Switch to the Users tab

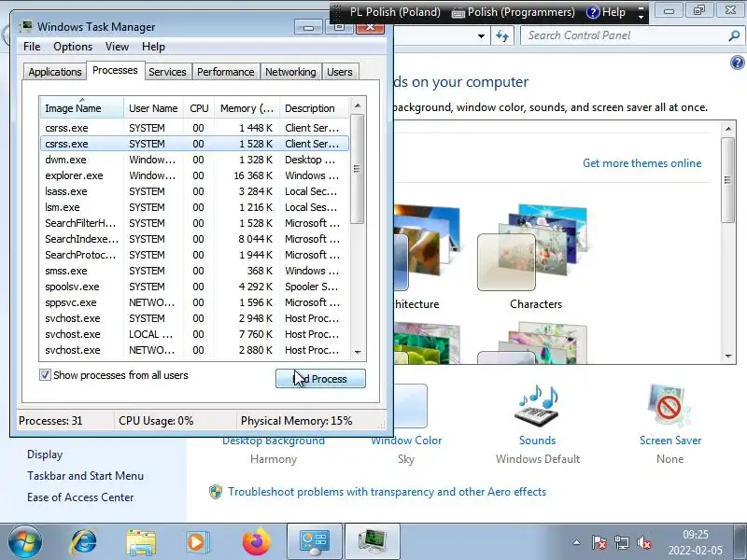pyautogui.click(x=340, y=72)
